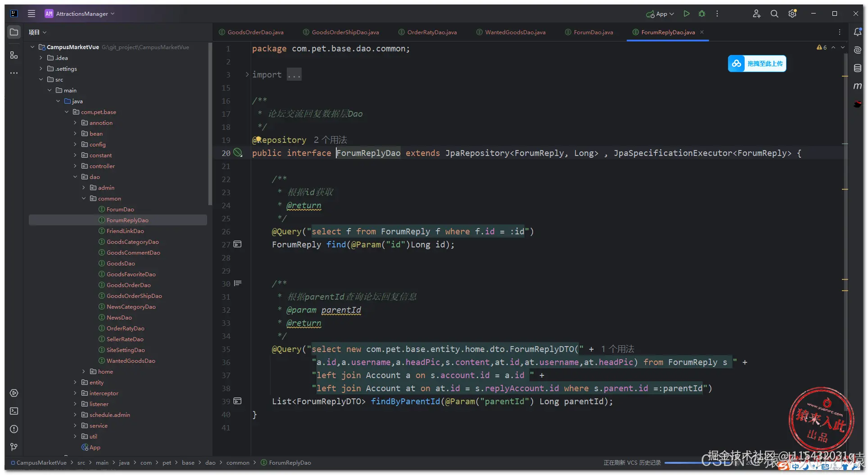Run the App configuration

coord(687,14)
